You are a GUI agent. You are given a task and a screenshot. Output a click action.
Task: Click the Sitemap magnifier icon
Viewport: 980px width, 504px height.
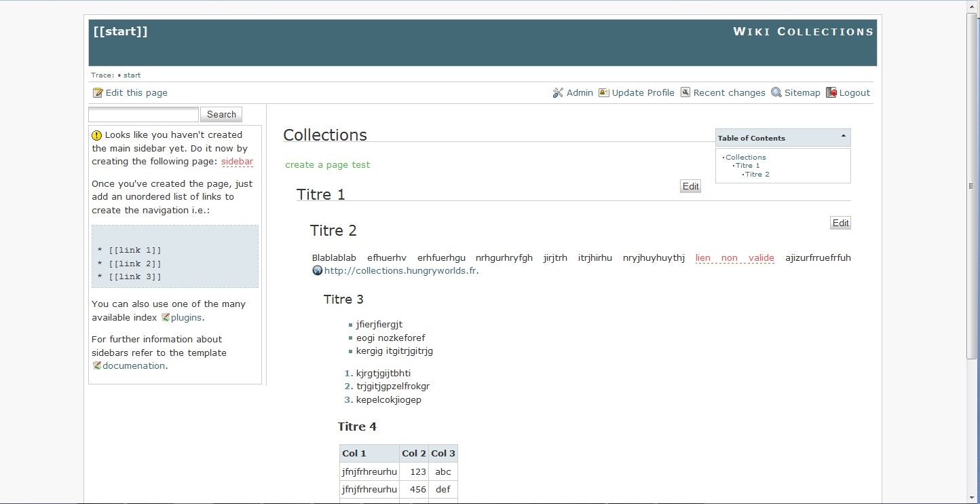click(776, 93)
